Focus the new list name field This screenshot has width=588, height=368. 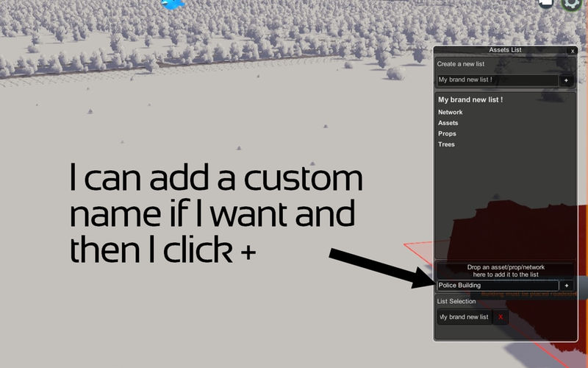(497, 80)
